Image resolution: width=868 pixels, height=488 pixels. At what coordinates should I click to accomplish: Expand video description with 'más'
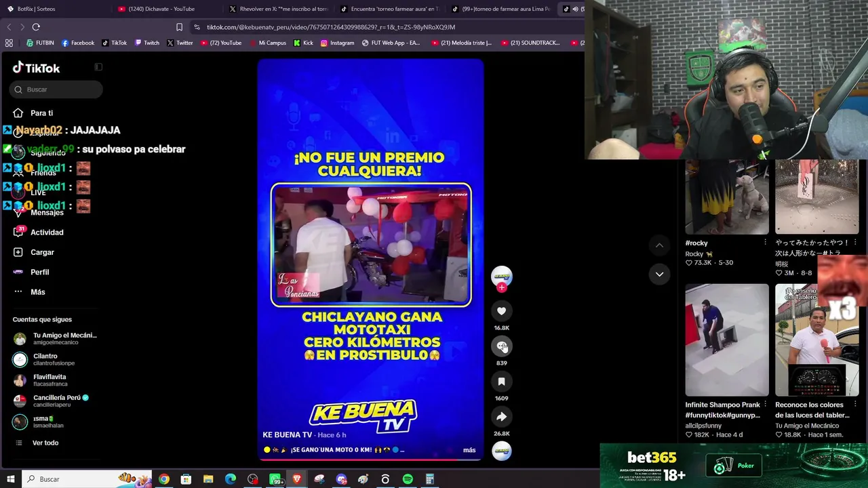click(x=469, y=450)
